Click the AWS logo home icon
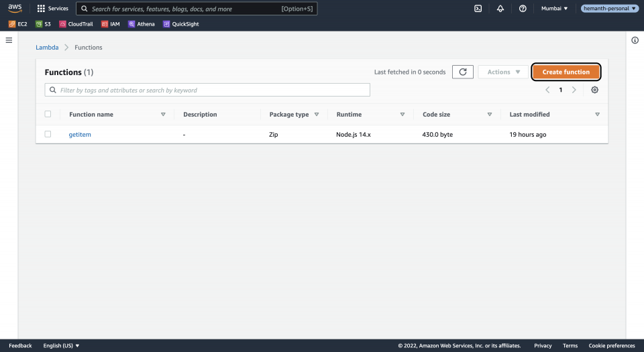The width and height of the screenshot is (644, 352). [15, 8]
